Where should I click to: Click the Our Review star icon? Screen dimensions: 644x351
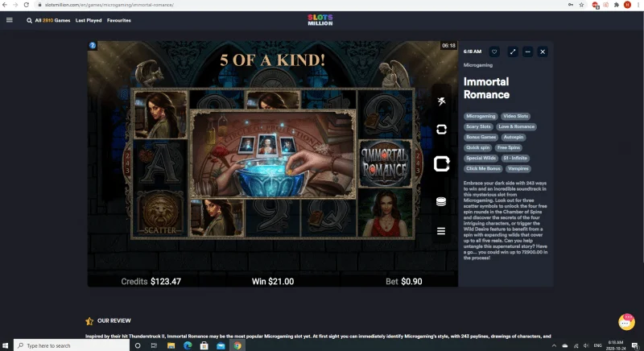point(89,321)
